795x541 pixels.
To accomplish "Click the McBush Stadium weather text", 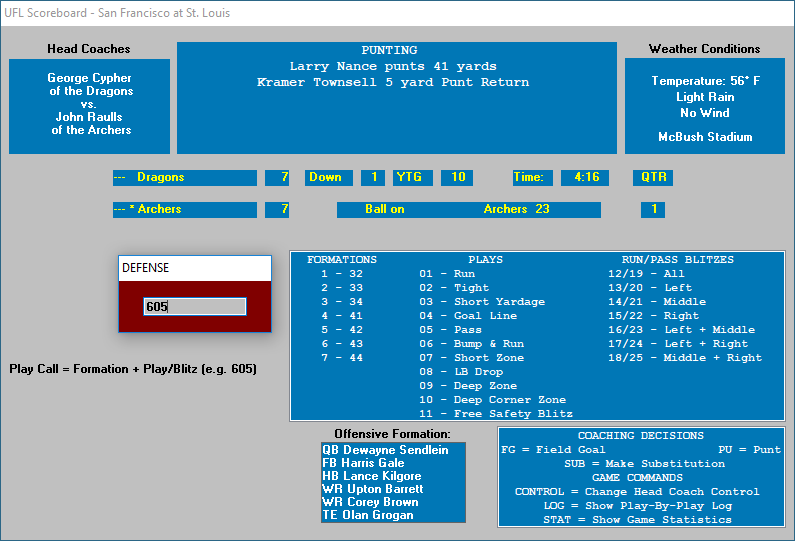I will (704, 137).
